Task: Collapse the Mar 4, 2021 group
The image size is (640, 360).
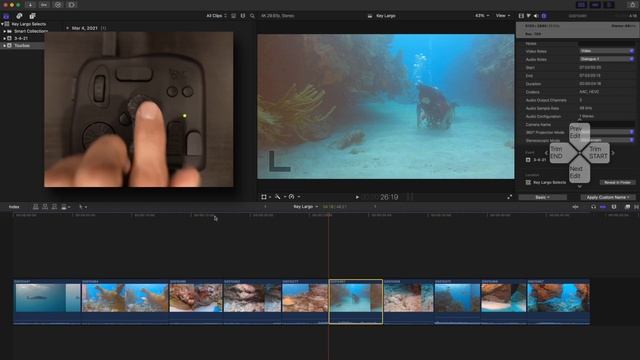Action: [x=67, y=28]
